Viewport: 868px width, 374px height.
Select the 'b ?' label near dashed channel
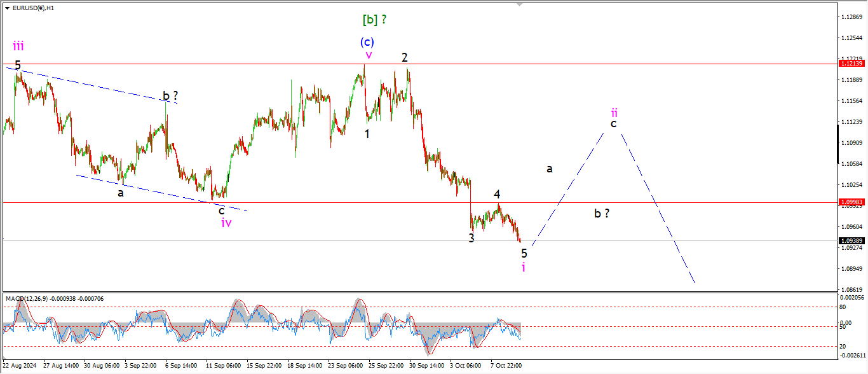pos(170,96)
